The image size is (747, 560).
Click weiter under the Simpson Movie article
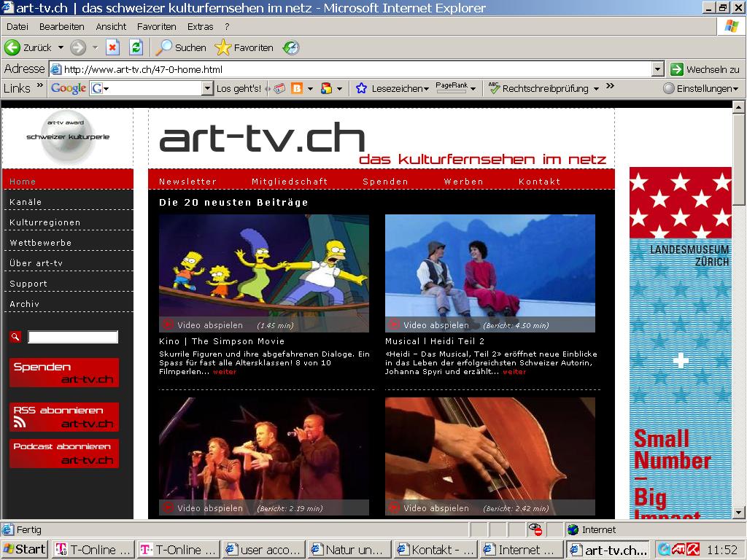[x=225, y=370]
